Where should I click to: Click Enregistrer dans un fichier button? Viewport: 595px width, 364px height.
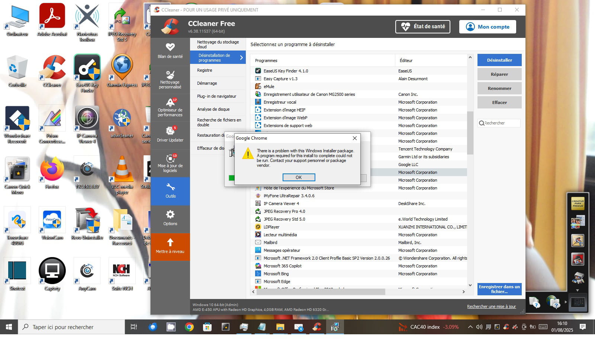tap(499, 289)
